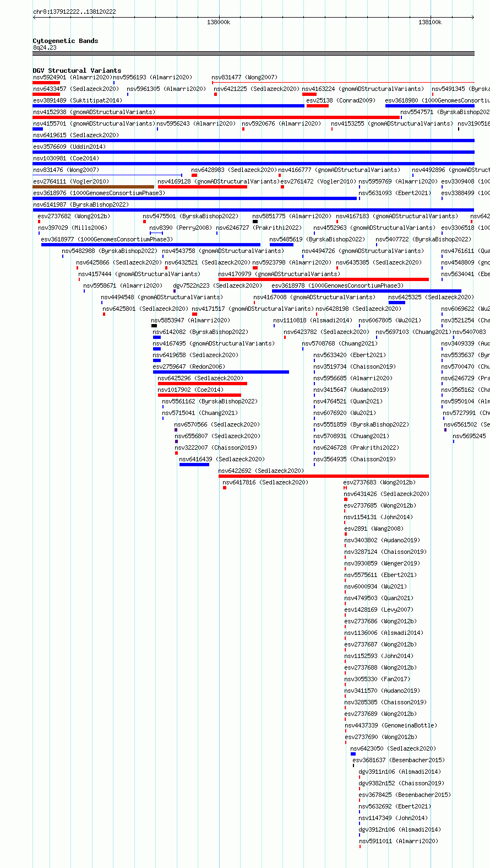Open variant dgv9382n152 (Chaisson2019) label

[x=401, y=783]
